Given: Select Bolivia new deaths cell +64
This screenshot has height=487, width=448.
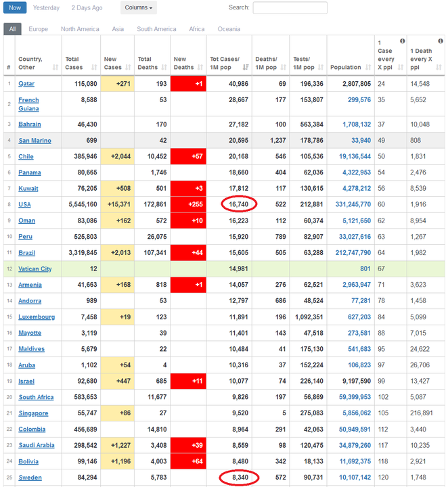Looking at the screenshot, I should tap(188, 461).
